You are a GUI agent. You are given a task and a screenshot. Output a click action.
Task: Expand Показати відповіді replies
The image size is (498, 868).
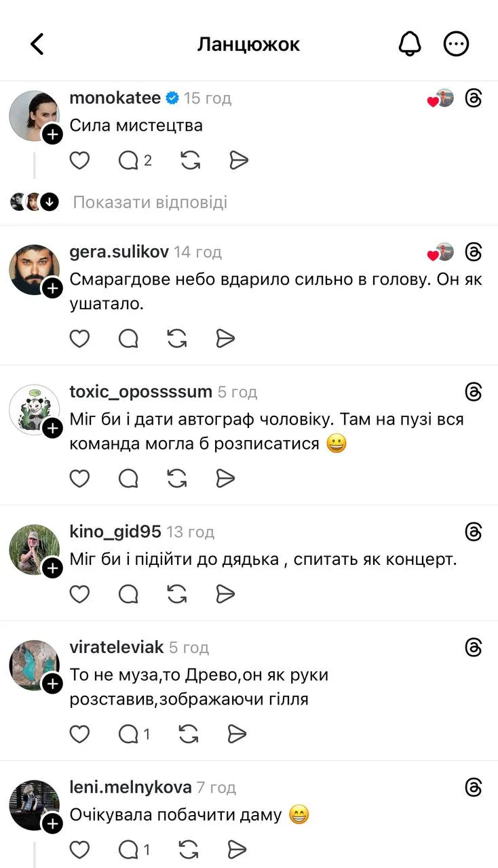click(x=150, y=202)
